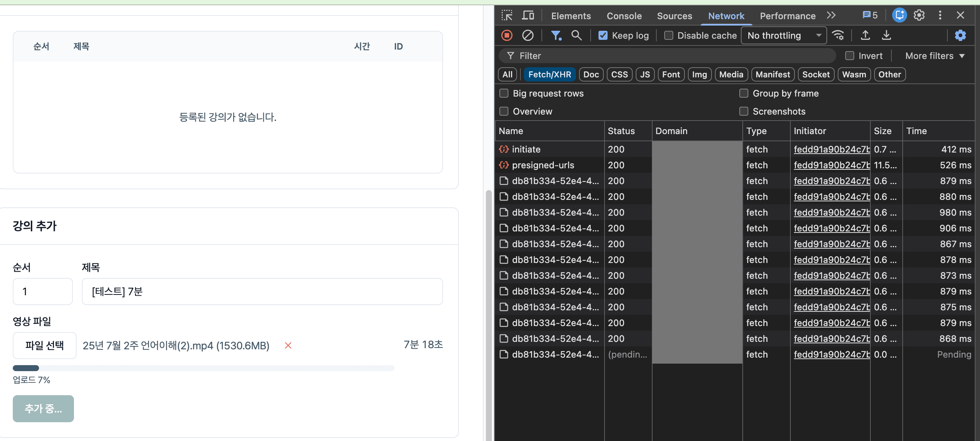This screenshot has width=980, height=441.
Task: Open the 5 console messages indicator
Action: tap(870, 16)
